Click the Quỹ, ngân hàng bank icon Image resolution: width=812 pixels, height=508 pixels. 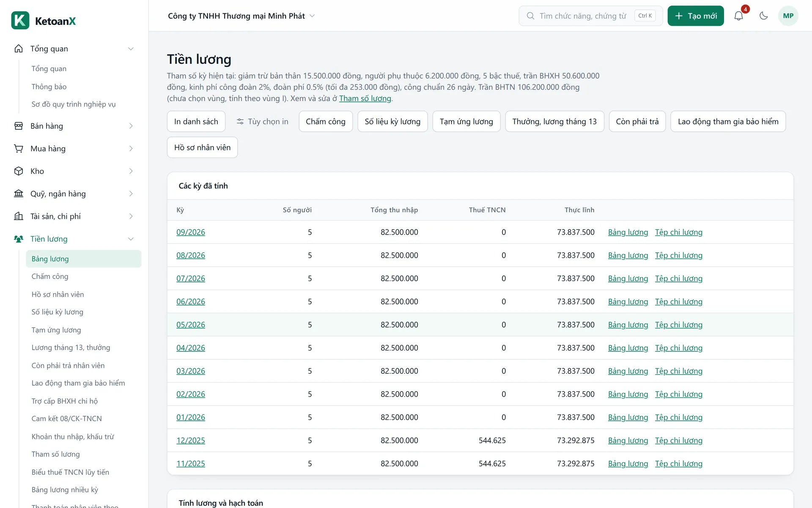coord(19,193)
